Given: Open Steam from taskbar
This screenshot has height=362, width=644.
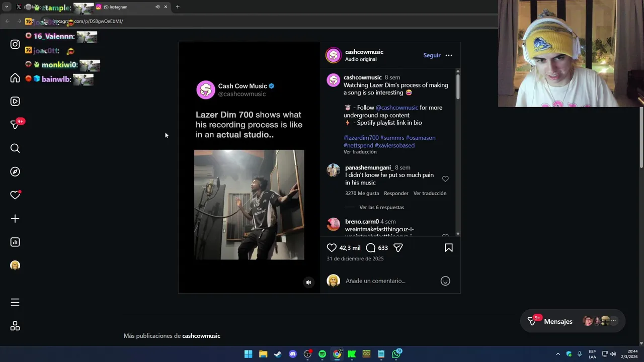Looking at the screenshot, I should click(x=278, y=354).
